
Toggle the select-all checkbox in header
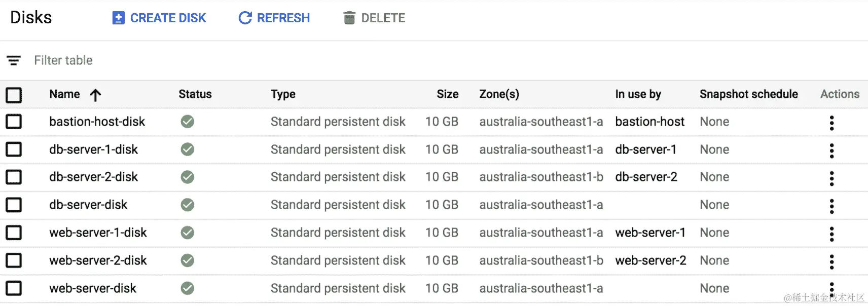point(14,95)
